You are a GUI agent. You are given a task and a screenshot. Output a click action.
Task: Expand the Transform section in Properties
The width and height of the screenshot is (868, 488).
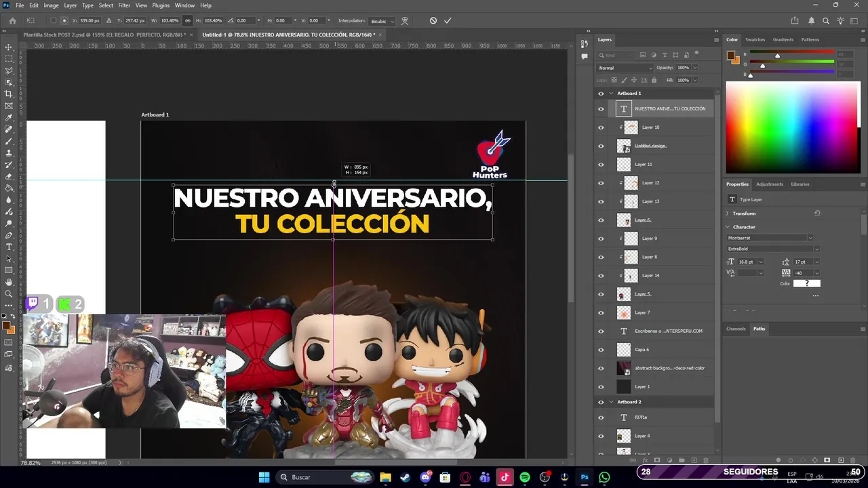728,213
